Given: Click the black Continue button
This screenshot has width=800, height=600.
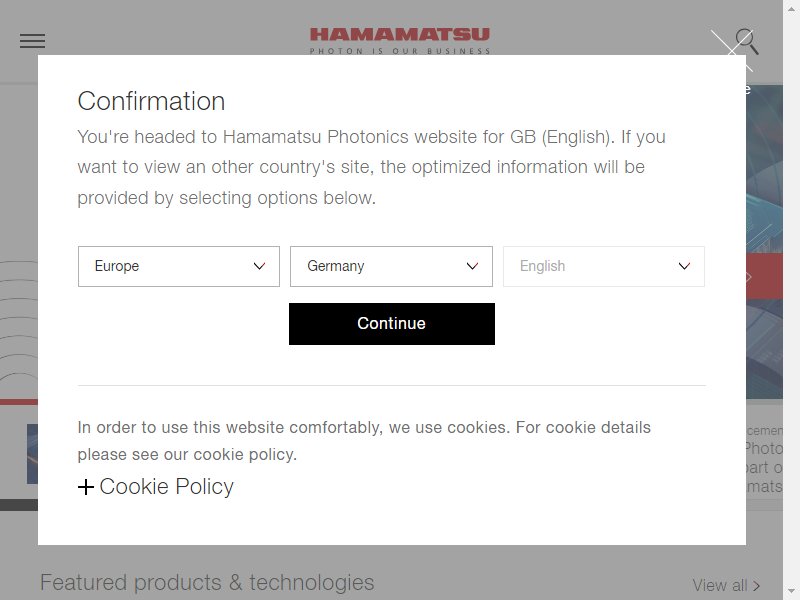Looking at the screenshot, I should point(392,324).
